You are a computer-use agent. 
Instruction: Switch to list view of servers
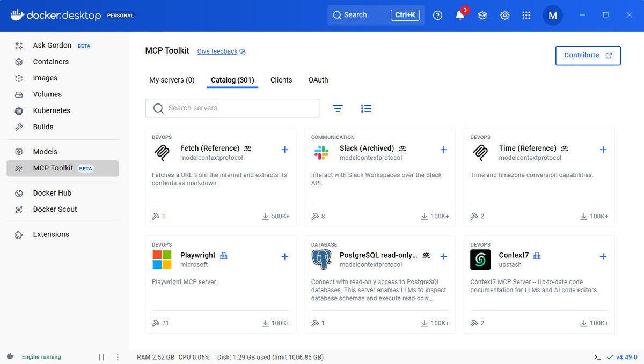[366, 108]
